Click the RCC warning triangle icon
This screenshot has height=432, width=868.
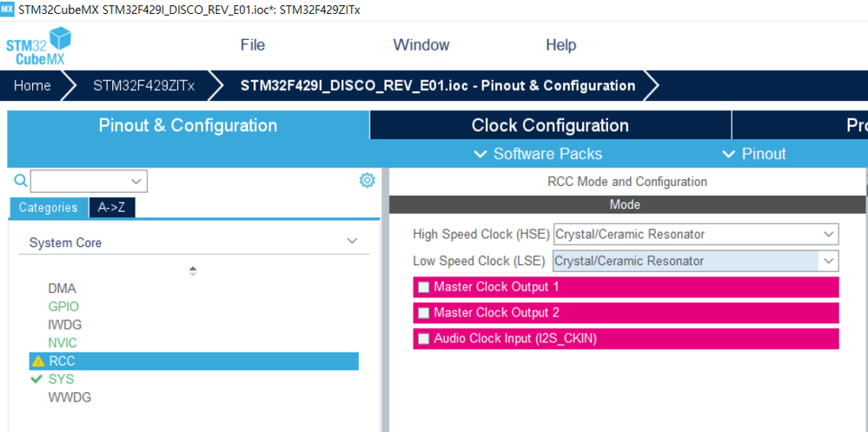[x=37, y=362]
